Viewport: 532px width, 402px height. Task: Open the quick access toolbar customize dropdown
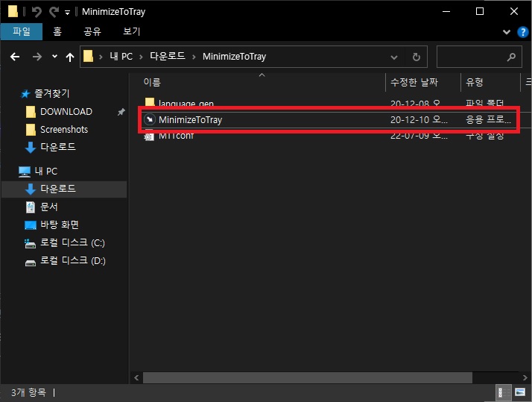[67, 13]
